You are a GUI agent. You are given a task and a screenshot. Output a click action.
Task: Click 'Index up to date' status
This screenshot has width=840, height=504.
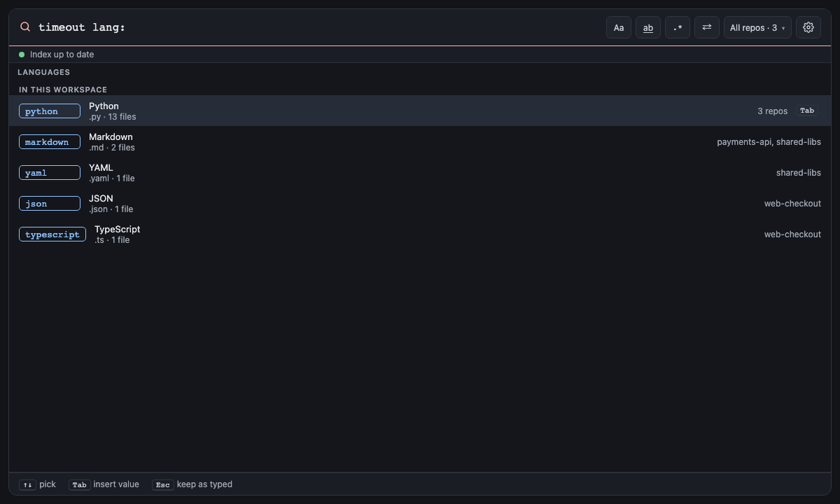(62, 55)
